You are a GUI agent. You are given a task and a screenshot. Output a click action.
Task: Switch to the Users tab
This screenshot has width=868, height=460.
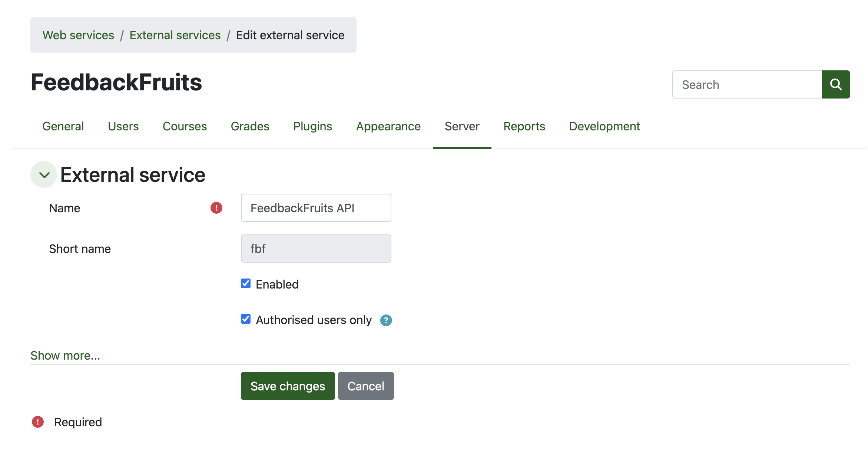pyautogui.click(x=123, y=126)
